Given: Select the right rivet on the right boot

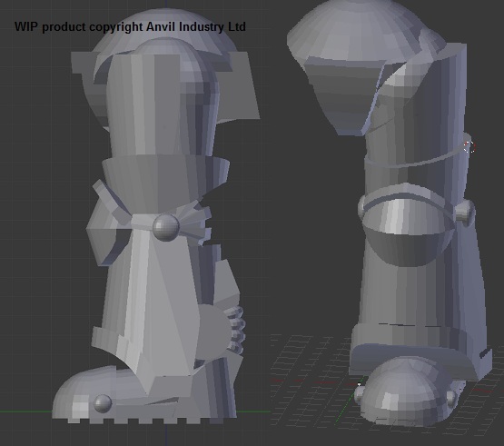Looking at the screenshot, I should tap(451, 399).
